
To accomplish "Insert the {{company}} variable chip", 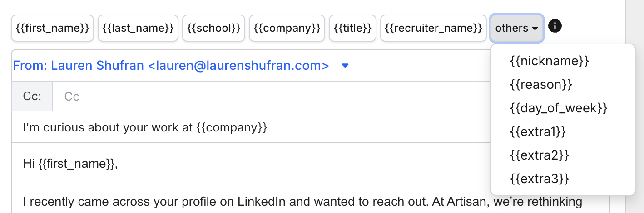I will [x=287, y=28].
